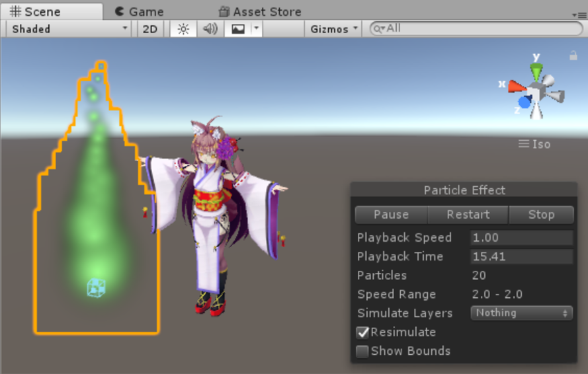Toggle 2D view mode
This screenshot has width=588, height=374.
150,29
